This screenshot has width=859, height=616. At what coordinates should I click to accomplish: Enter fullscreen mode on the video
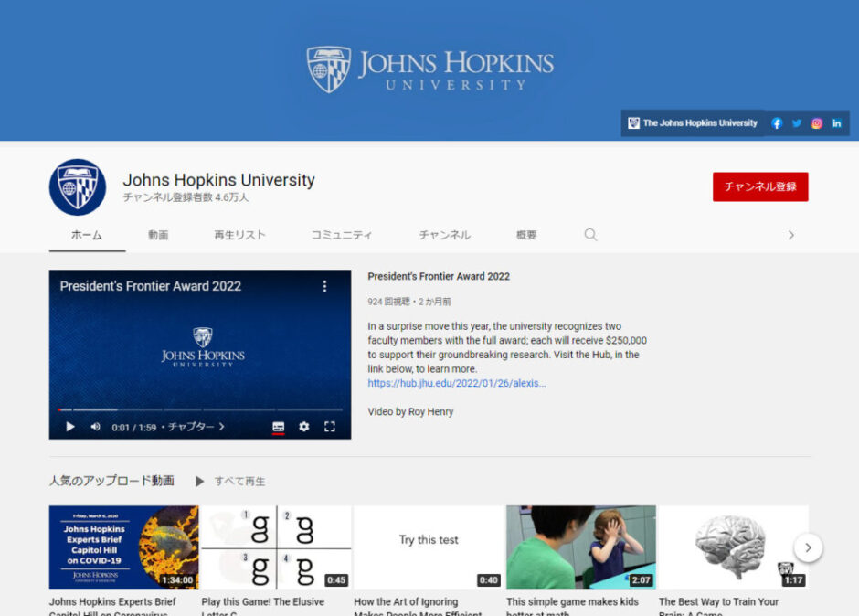pyautogui.click(x=330, y=427)
